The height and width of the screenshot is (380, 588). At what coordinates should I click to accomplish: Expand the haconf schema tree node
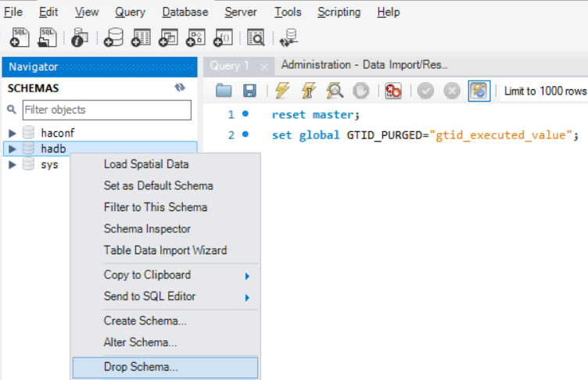[x=13, y=133]
